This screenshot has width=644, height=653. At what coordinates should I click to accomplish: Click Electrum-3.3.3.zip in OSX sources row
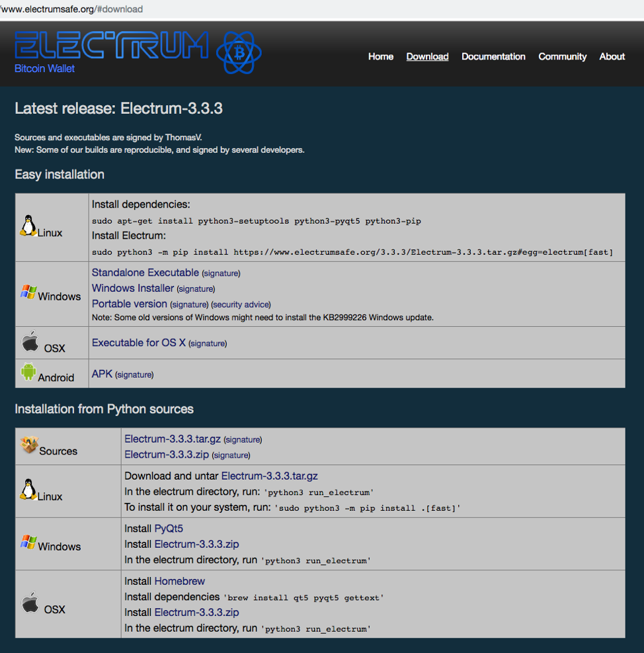[196, 613]
